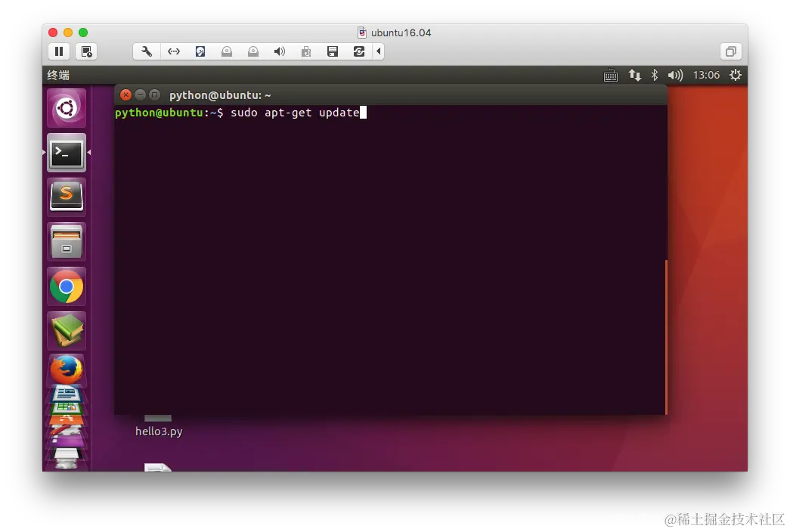Click the sync/sharing icon in VM toolbar
Screen dimensions: 790x532
click(x=359, y=51)
